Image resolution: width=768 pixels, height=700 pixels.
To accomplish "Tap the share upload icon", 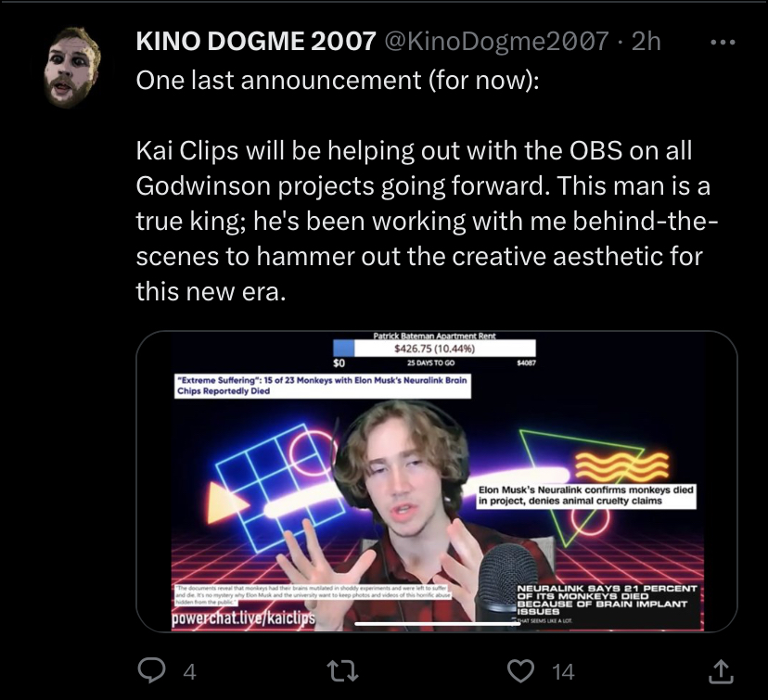I will 721,671.
